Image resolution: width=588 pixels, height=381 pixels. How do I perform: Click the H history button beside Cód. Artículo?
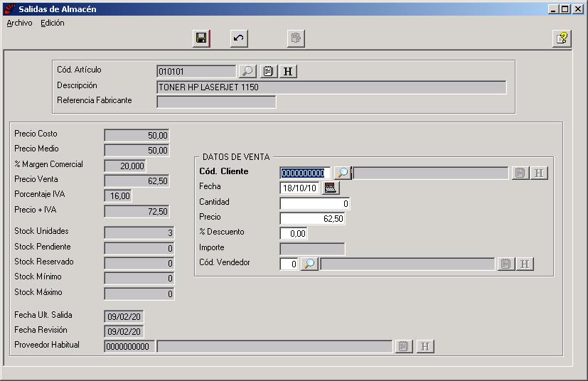click(288, 71)
